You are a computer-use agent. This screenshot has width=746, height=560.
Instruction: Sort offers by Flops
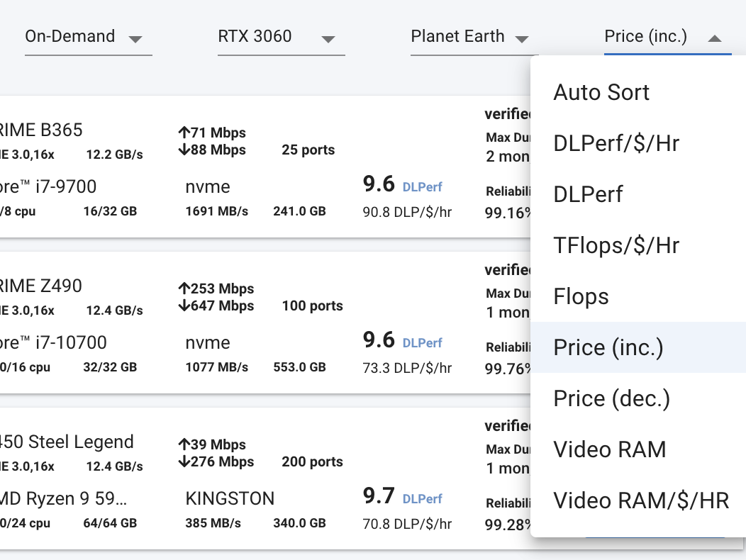(x=581, y=296)
